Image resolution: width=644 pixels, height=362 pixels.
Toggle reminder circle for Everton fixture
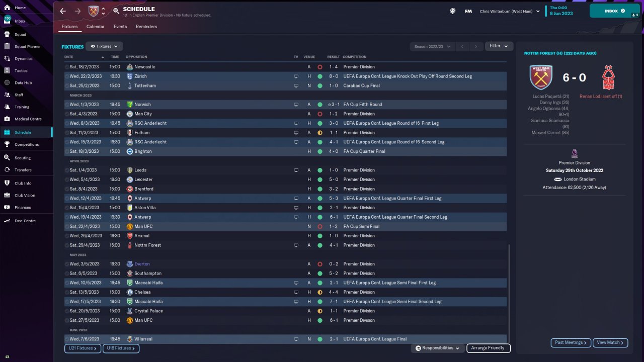click(x=67, y=264)
